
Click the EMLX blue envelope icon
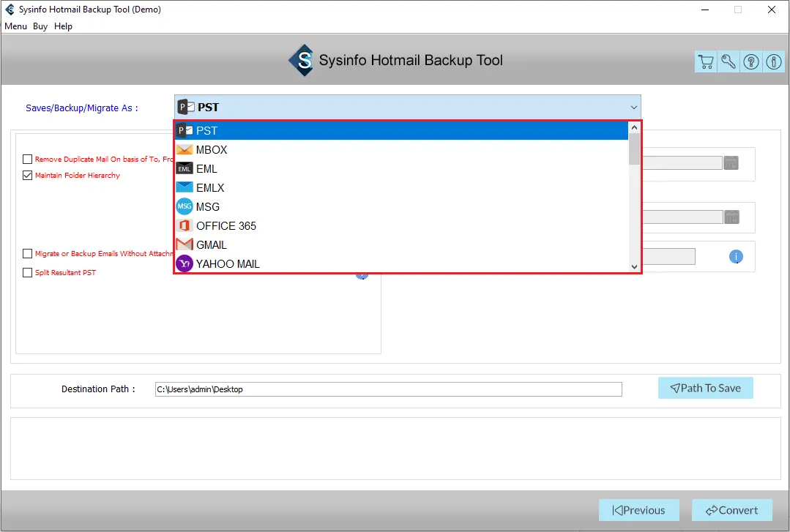pyautogui.click(x=185, y=187)
